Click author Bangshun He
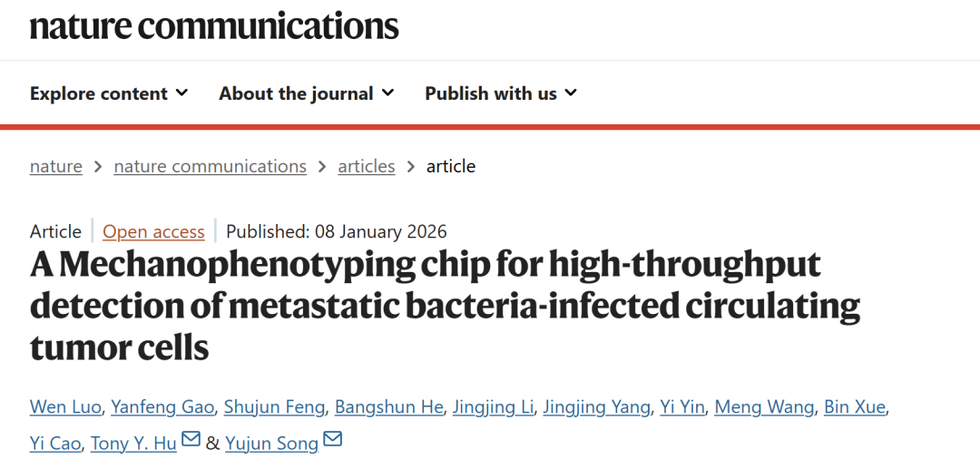This screenshot has width=980, height=469. pos(389,406)
